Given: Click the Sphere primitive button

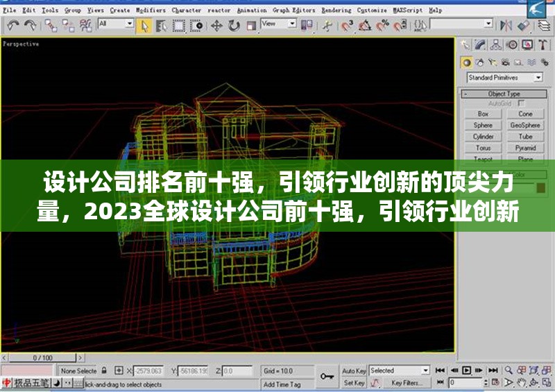Looking at the screenshot, I should coord(483,126).
